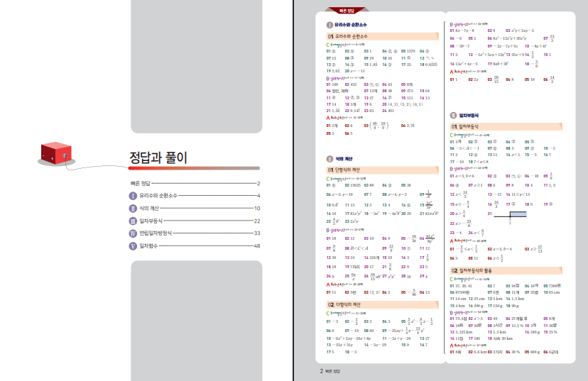
Task: Click the Ⅱ icon beside 식의 계산 on answer page
Action: coord(330,159)
